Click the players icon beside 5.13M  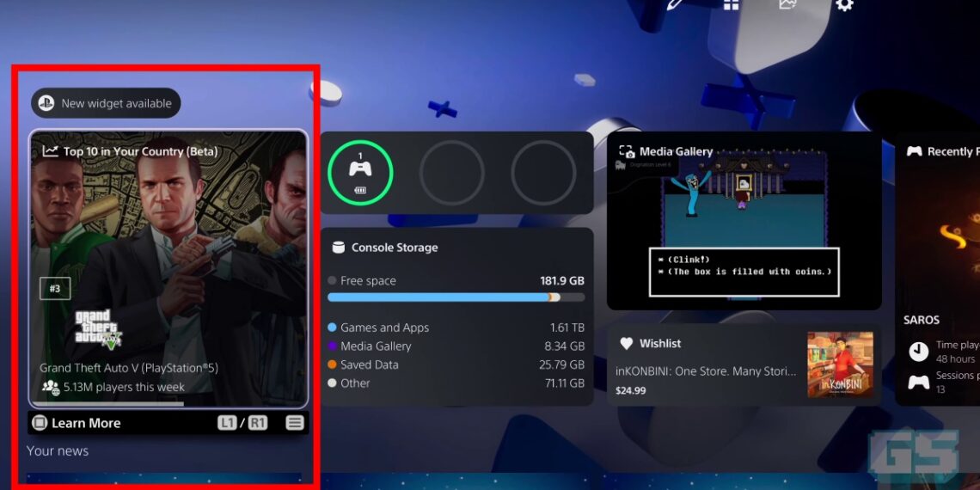(x=51, y=387)
